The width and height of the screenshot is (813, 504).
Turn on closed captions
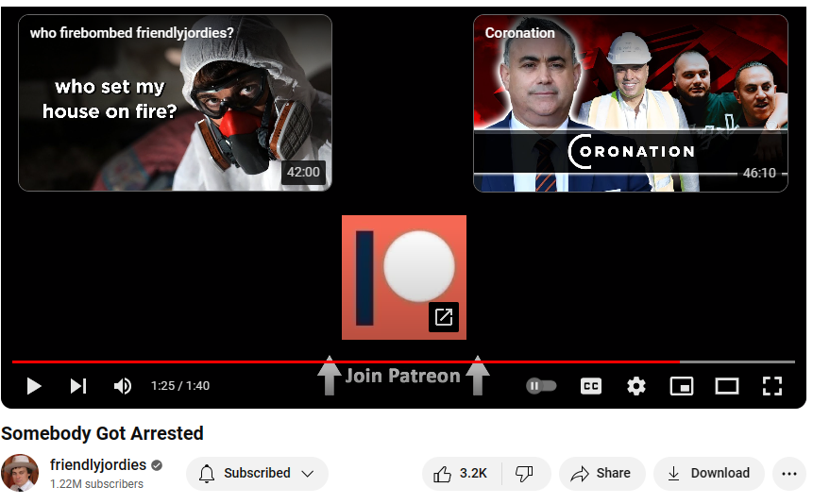pyautogui.click(x=591, y=386)
